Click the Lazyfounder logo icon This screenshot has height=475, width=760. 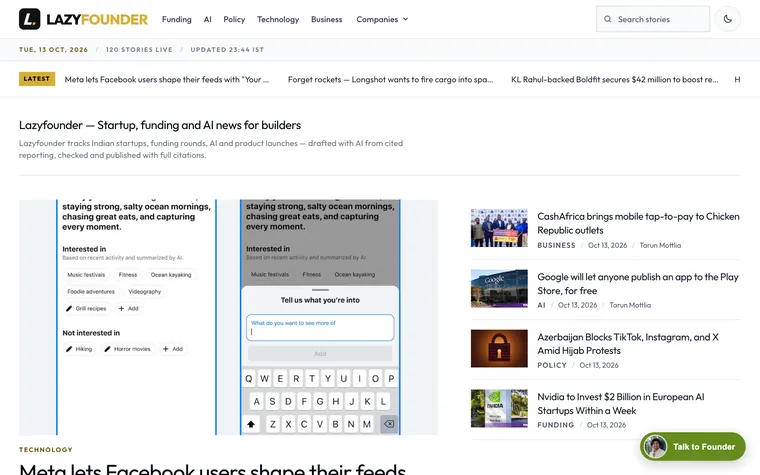pos(30,19)
